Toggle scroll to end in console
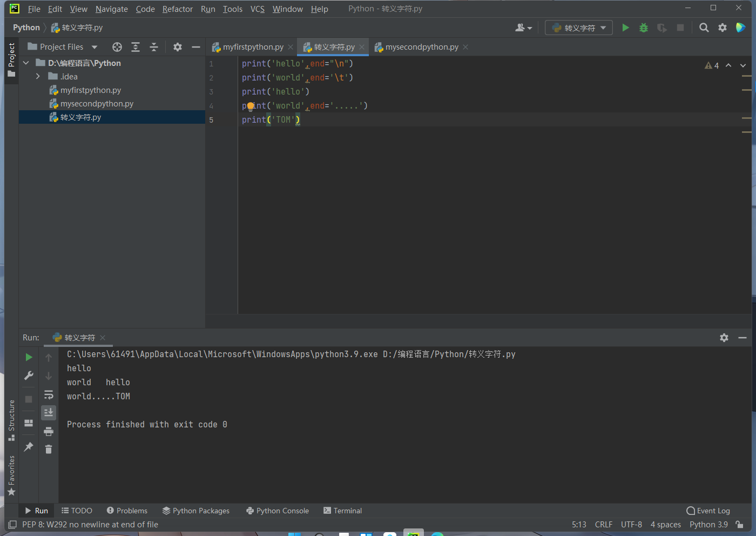Screen dimensions: 756x536 click(49, 413)
